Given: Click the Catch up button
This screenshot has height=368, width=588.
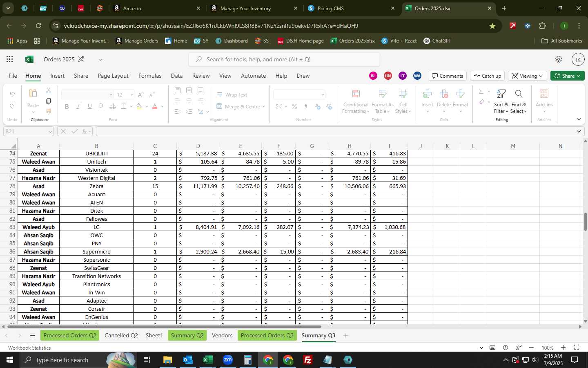Looking at the screenshot, I should 488,76.
